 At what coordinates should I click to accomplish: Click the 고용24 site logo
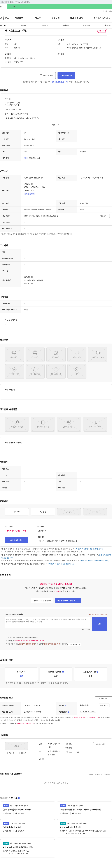pyautogui.click(x=4, y=18)
